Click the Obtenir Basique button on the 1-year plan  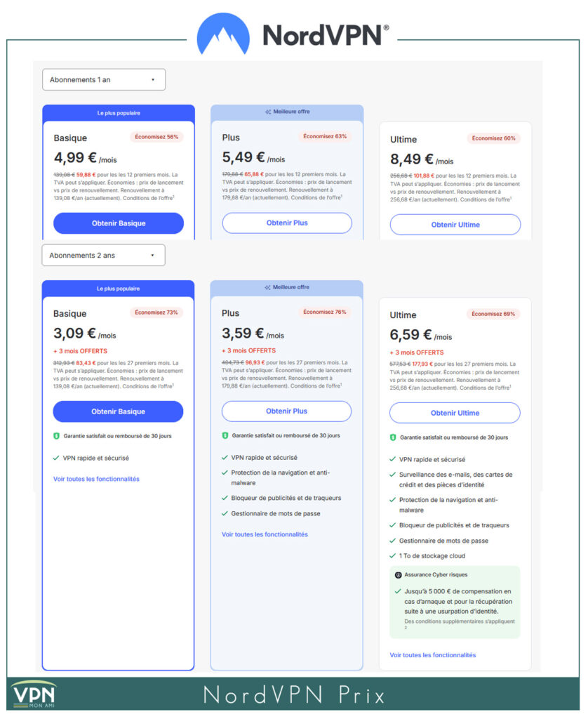click(118, 223)
